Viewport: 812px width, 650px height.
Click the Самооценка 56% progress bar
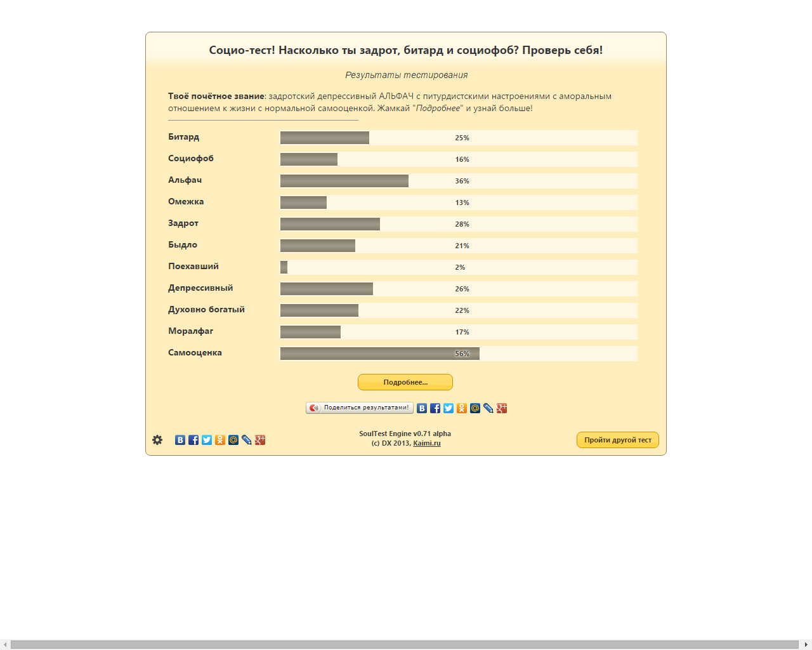[x=458, y=354]
